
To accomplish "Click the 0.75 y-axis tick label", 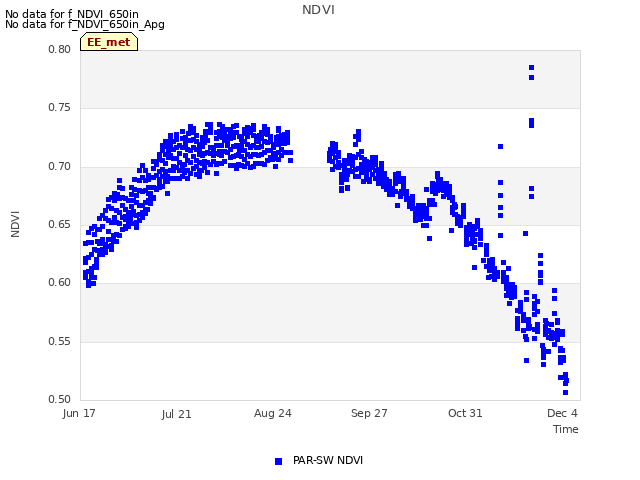I will click(60, 107).
